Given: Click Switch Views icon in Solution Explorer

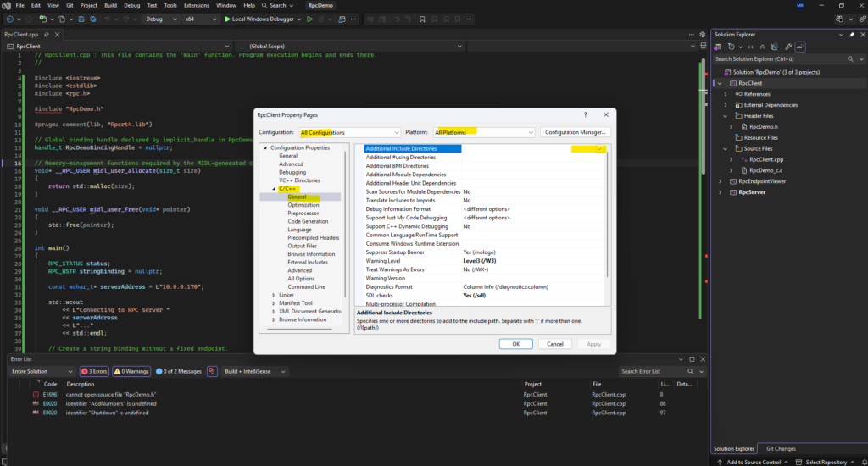Looking at the screenshot, I should (x=718, y=47).
